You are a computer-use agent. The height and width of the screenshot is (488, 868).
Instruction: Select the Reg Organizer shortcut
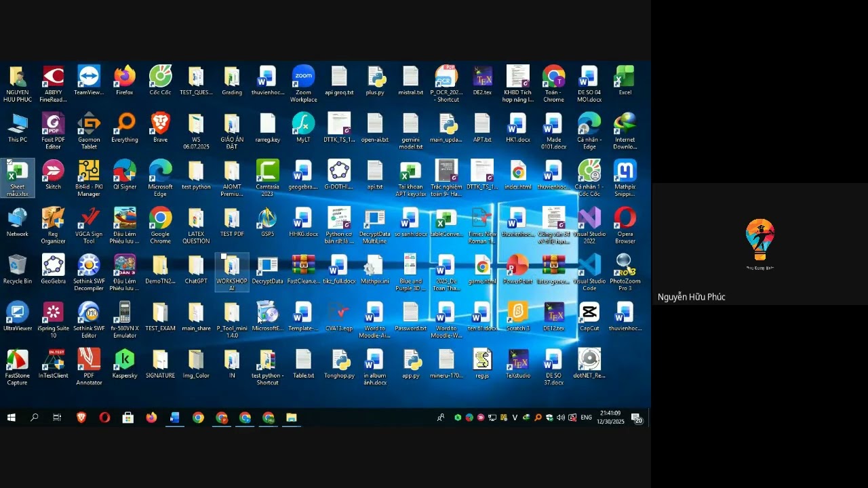tap(53, 226)
